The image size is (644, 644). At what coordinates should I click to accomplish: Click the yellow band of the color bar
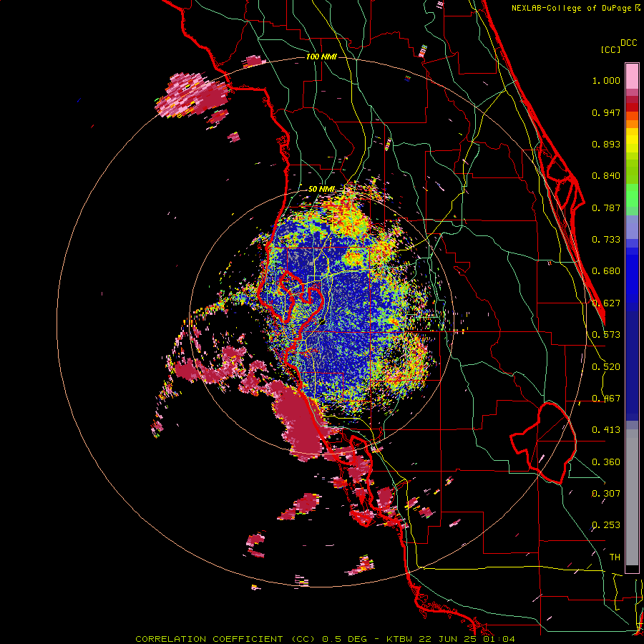[x=632, y=142]
